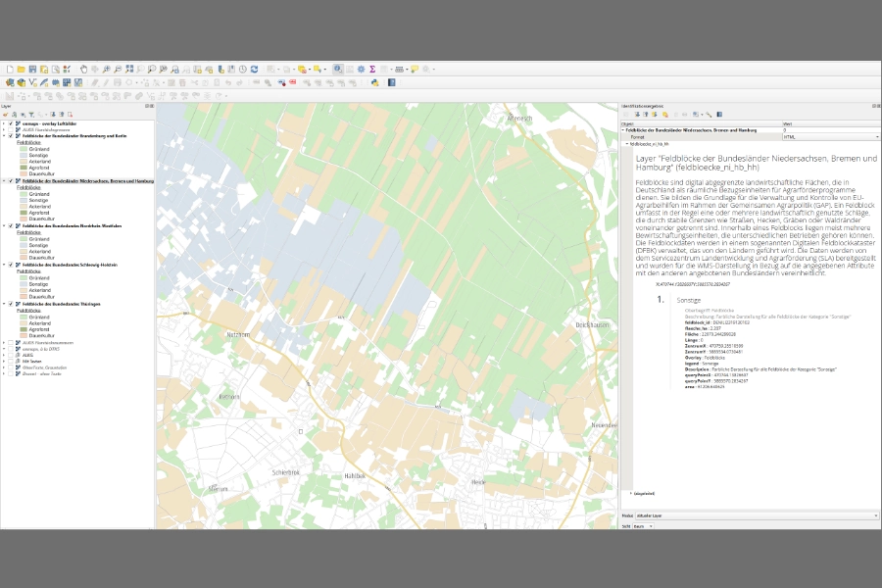The image size is (882, 588).
Task: Click the Filter Legend icon in Layers panel
Action: tap(31, 115)
